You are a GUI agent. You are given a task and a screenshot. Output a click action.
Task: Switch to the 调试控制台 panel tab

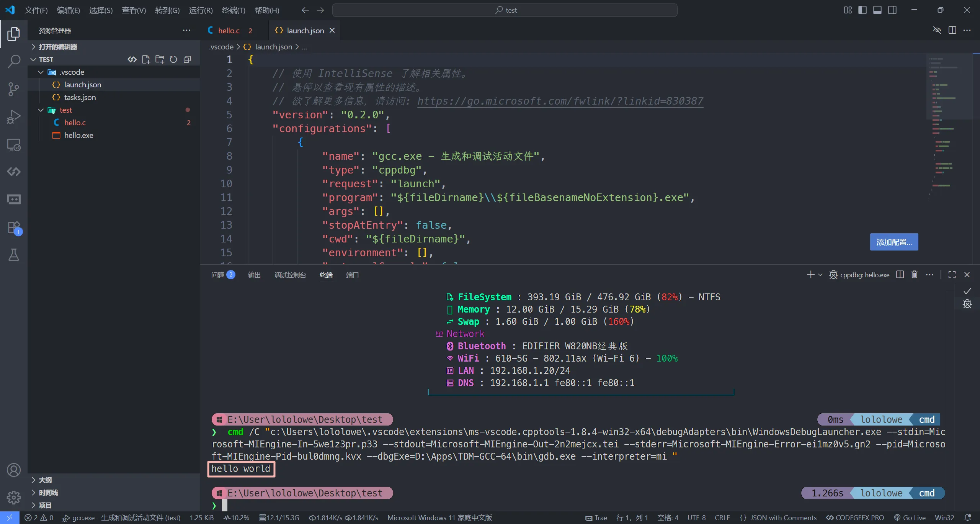290,275
